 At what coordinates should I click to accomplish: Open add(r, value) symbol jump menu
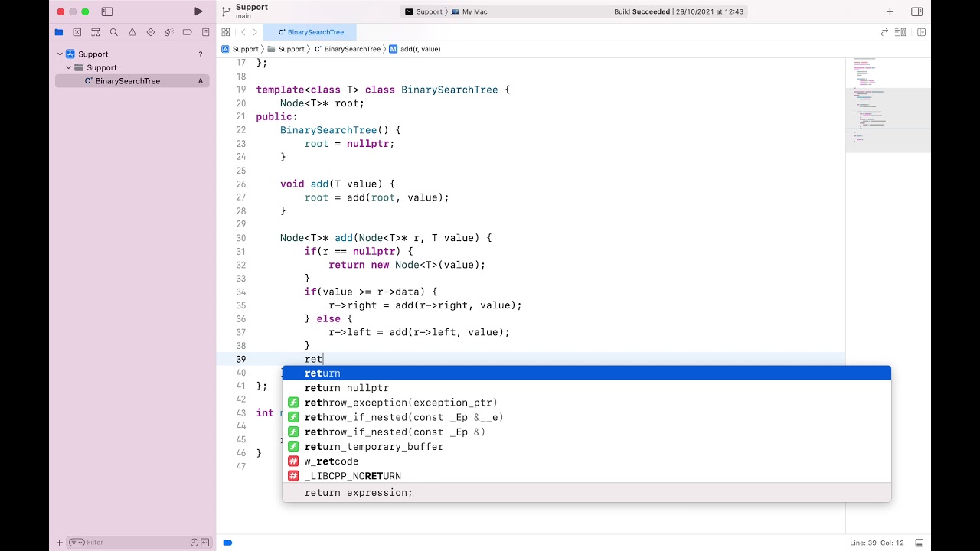pos(415,49)
